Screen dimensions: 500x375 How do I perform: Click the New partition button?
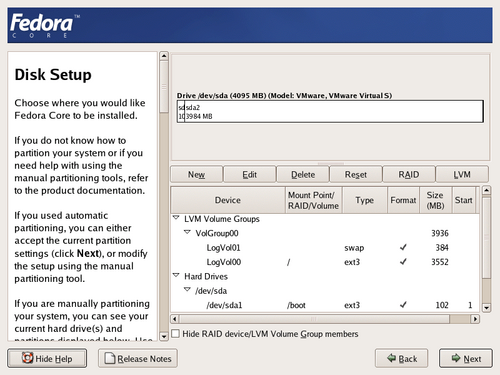pyautogui.click(x=196, y=174)
